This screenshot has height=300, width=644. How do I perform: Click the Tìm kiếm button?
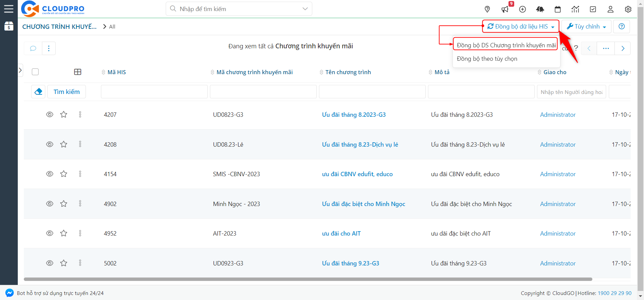[67, 92]
